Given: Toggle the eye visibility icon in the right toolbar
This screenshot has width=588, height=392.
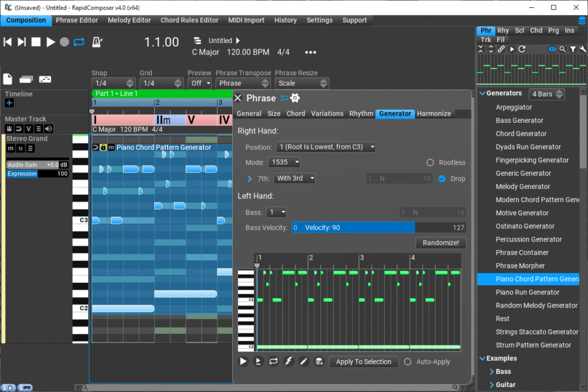Looking at the screenshot, I should click(x=553, y=49).
